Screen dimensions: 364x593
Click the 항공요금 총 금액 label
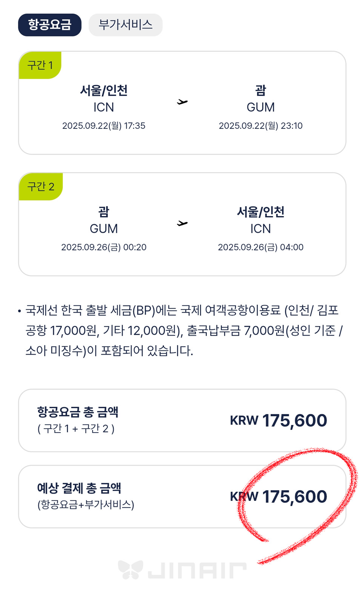click(78, 412)
